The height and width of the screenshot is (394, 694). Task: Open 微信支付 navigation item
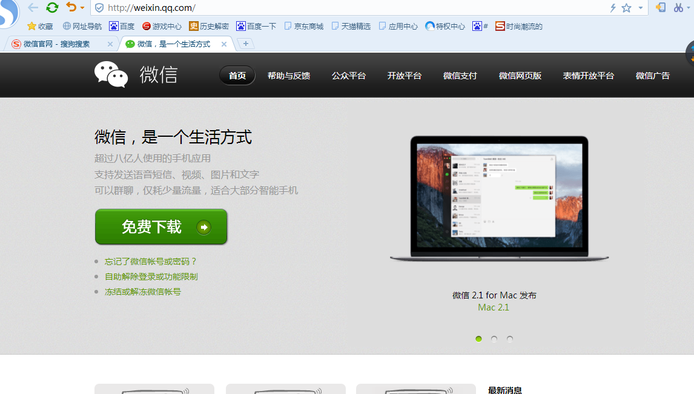tap(460, 76)
